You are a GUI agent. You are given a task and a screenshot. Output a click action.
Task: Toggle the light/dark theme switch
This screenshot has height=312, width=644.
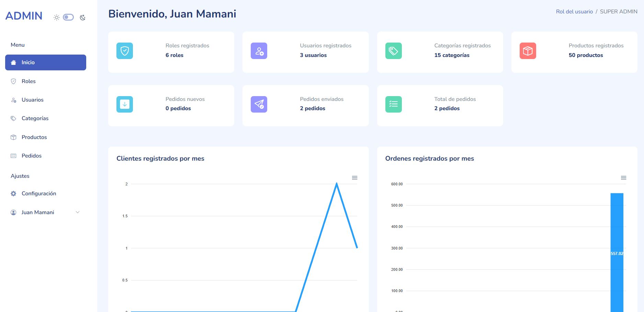(x=68, y=17)
